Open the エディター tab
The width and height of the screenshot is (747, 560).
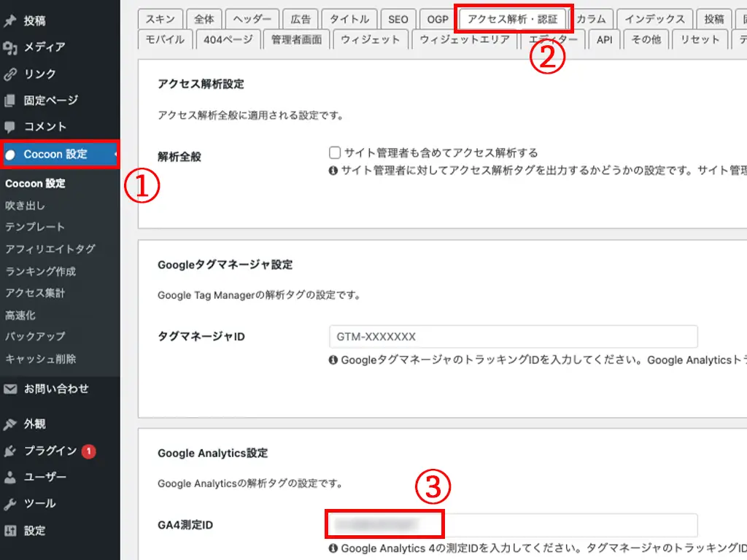(553, 39)
